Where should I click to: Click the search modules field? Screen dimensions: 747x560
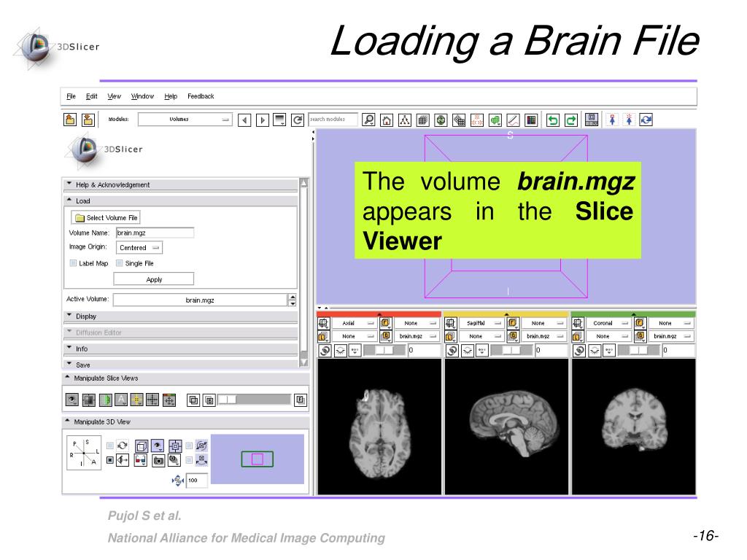(x=333, y=120)
